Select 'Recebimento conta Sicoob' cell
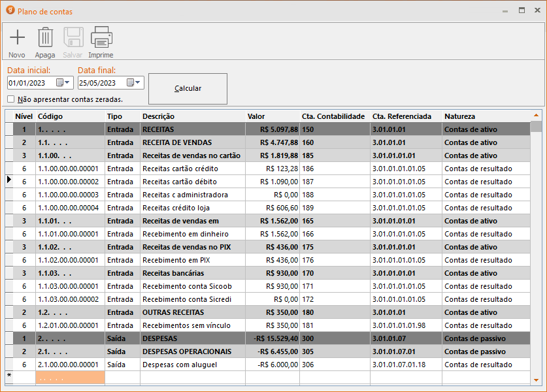Screen dimensions: 547x392 193,286
